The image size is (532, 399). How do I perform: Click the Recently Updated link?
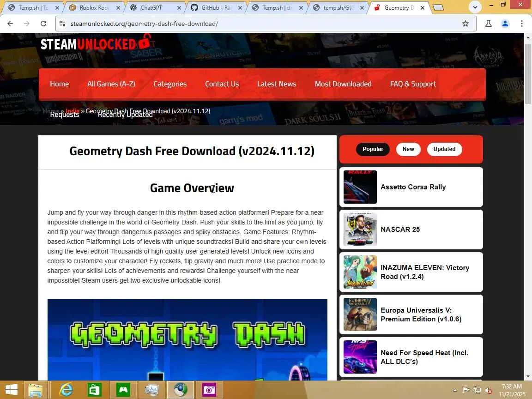[125, 115]
